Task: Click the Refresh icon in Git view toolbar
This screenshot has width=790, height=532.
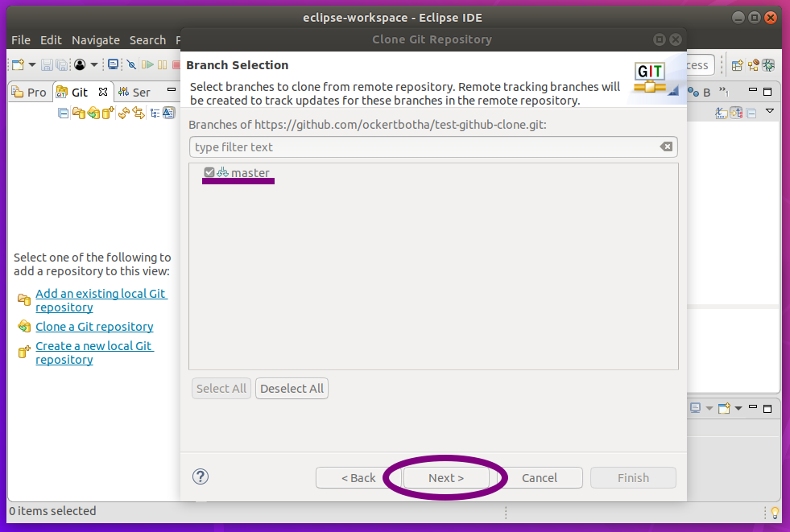Action: tap(124, 113)
